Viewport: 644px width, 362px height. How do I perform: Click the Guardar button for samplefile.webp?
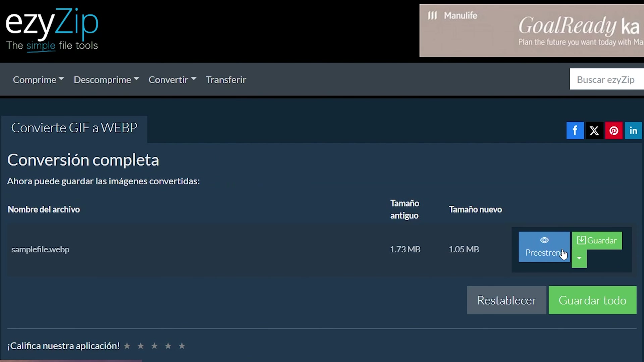[x=597, y=240]
